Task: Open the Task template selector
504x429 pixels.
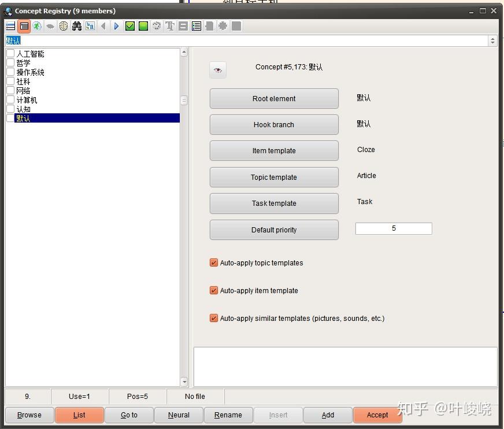Action: pos(274,204)
